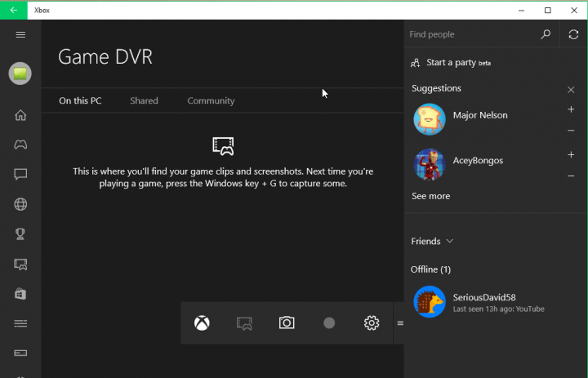Add AceyBongos as friend
Viewport: 588px width, 378px height.
pos(571,154)
